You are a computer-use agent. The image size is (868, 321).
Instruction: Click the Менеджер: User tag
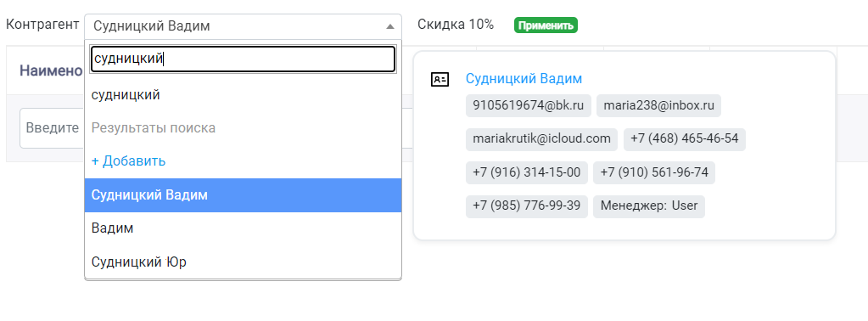click(649, 206)
